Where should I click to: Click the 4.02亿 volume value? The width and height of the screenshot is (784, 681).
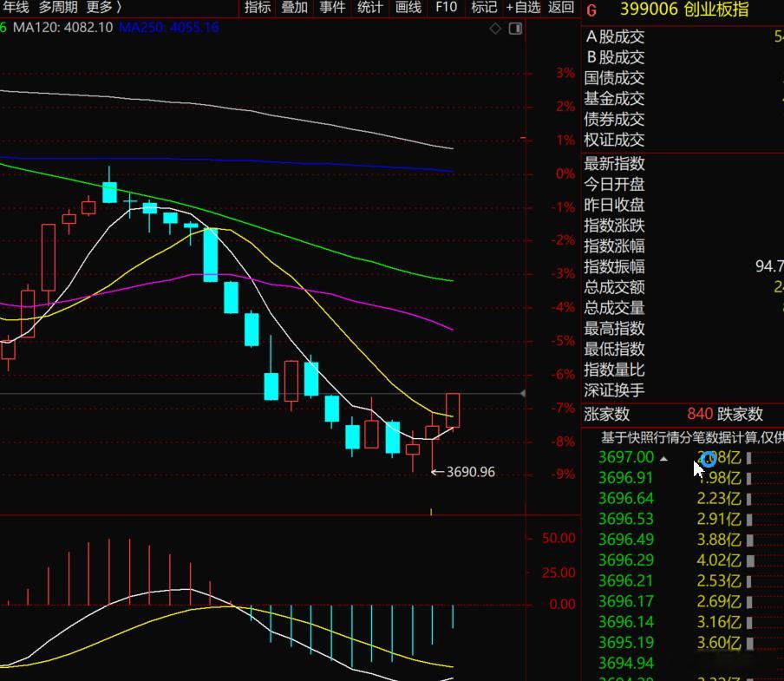click(x=720, y=560)
